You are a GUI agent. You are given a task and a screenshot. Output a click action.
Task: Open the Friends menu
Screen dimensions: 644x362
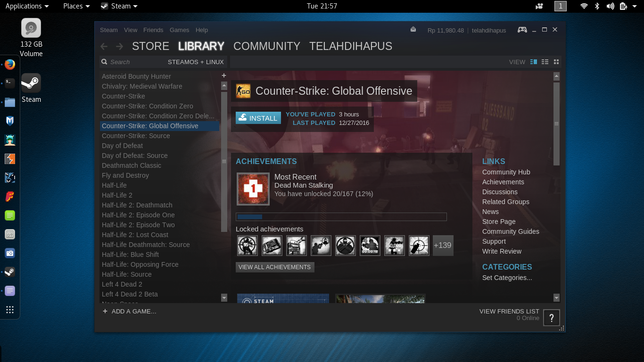coord(153,30)
